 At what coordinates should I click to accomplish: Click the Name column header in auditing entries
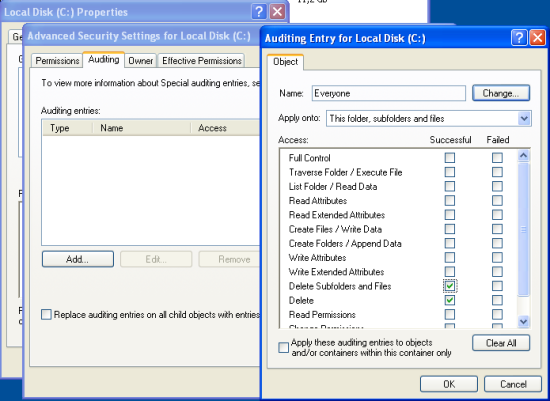[x=142, y=128]
